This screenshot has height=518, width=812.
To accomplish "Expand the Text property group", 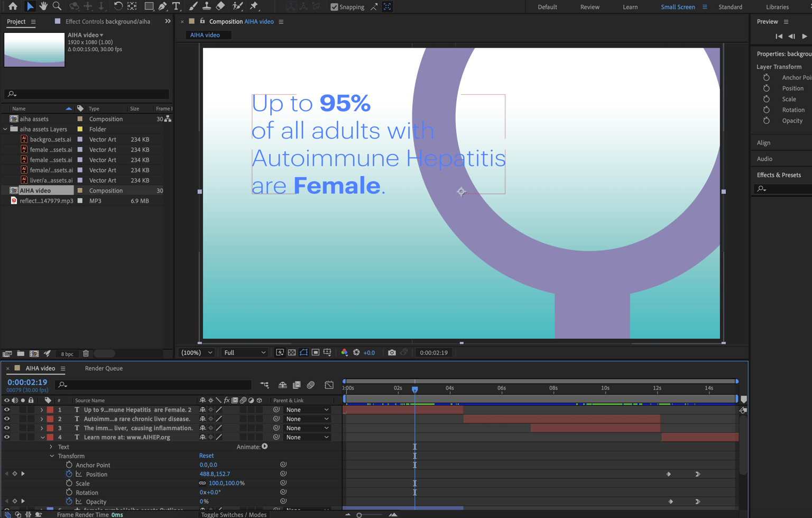I will tap(51, 447).
